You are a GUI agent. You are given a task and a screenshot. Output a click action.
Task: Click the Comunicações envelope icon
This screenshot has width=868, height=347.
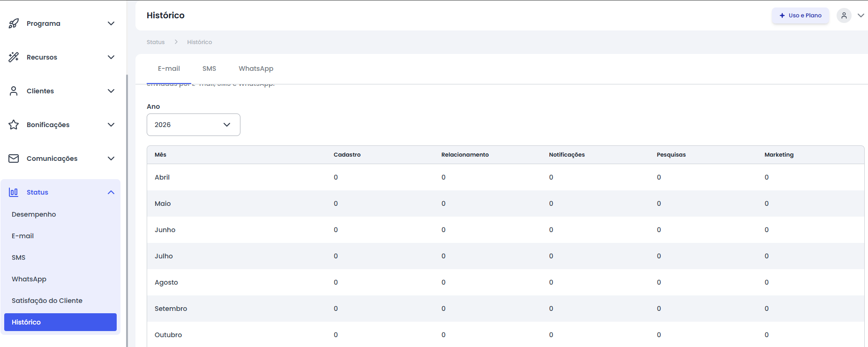coord(14,158)
